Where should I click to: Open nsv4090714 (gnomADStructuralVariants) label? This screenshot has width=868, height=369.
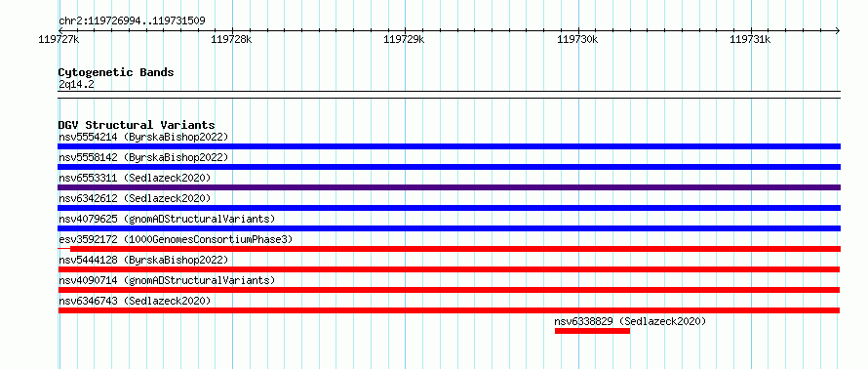(167, 280)
